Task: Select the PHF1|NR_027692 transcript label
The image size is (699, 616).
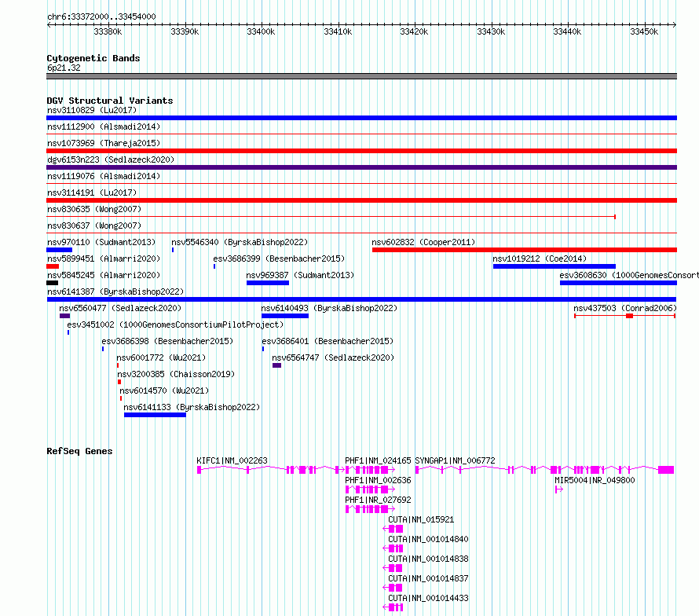Action: (378, 500)
